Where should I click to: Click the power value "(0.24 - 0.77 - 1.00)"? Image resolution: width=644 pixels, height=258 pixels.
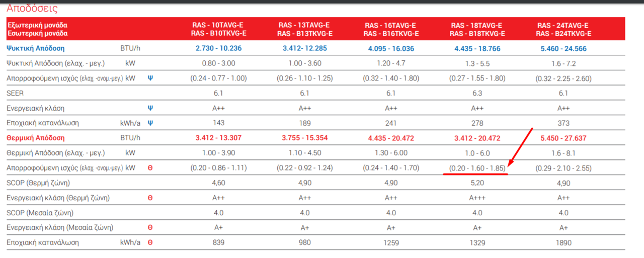(x=218, y=78)
